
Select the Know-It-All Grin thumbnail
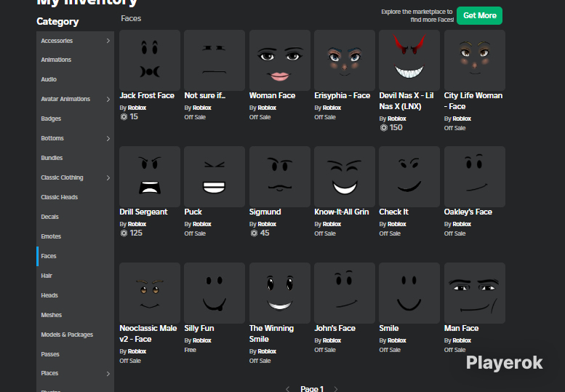click(x=345, y=177)
